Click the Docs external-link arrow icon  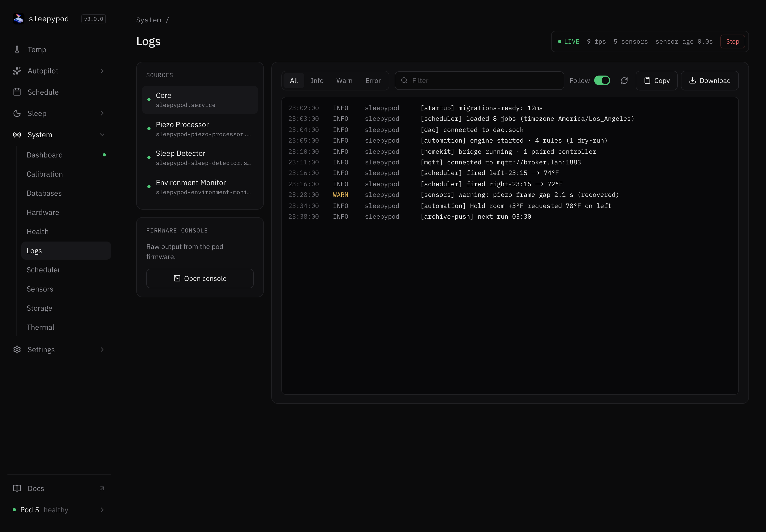point(102,488)
